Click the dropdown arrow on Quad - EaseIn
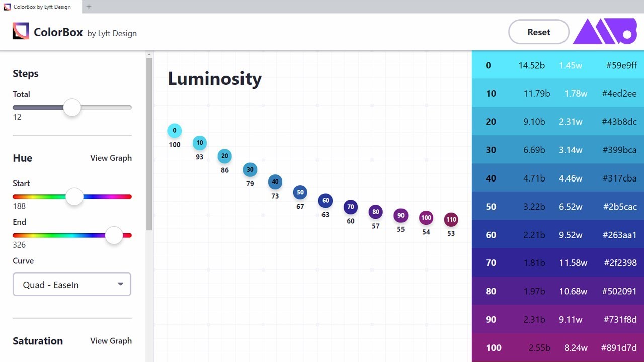This screenshot has width=644, height=362. coord(121,284)
